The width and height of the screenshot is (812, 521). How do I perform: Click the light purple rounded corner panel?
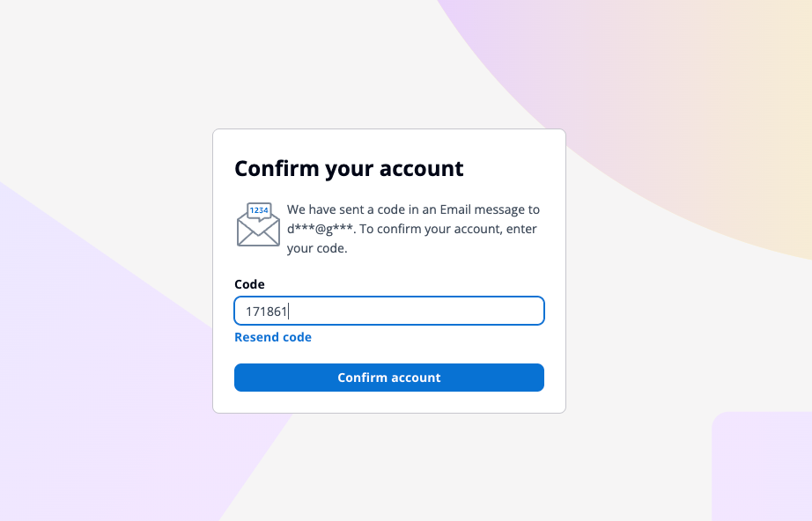(763, 468)
